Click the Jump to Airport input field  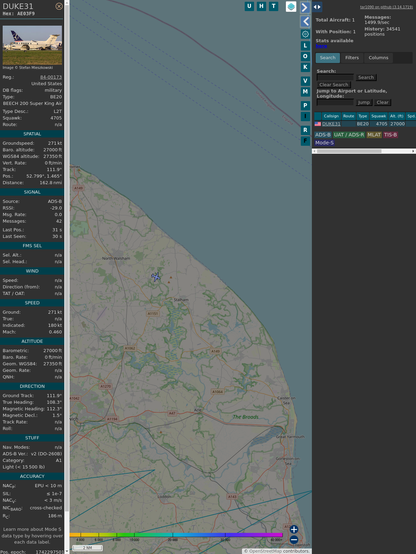(335, 102)
